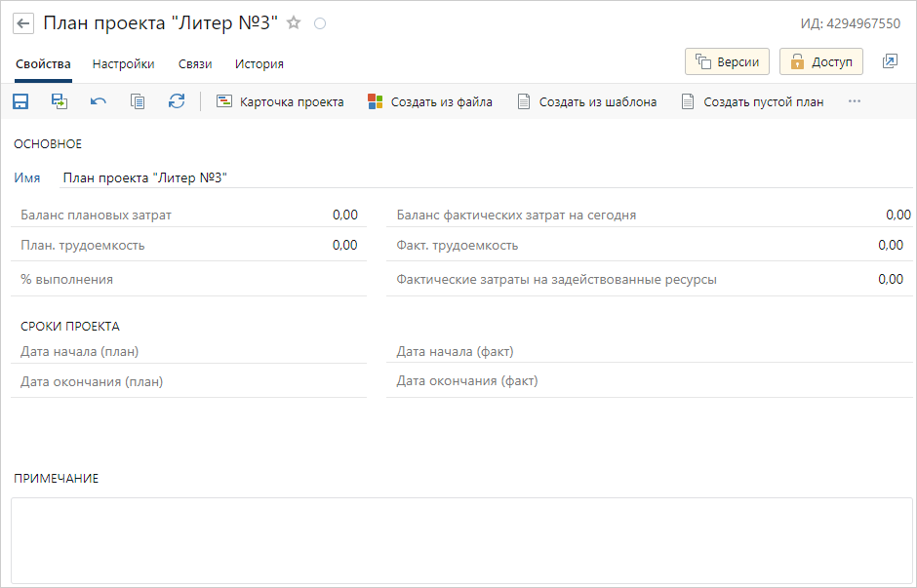Screen dimensions: 917x588
Task: Undo changes with the undo arrow
Action: click(99, 101)
